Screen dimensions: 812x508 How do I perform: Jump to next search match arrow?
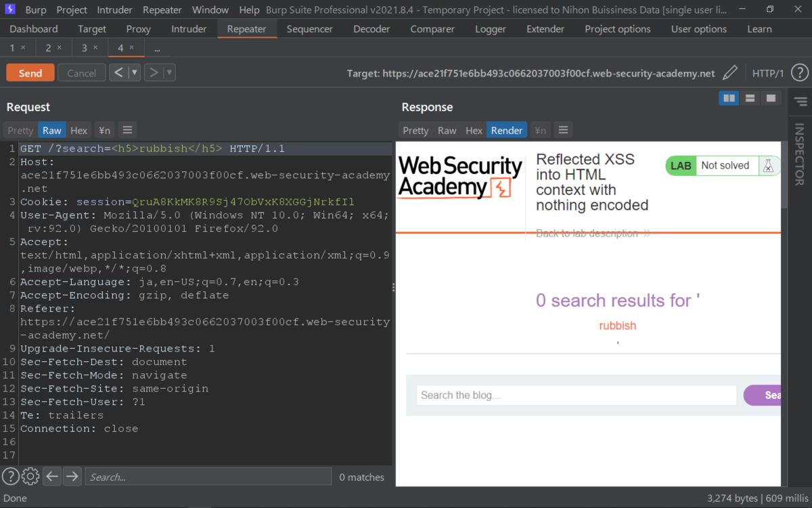[72, 477]
